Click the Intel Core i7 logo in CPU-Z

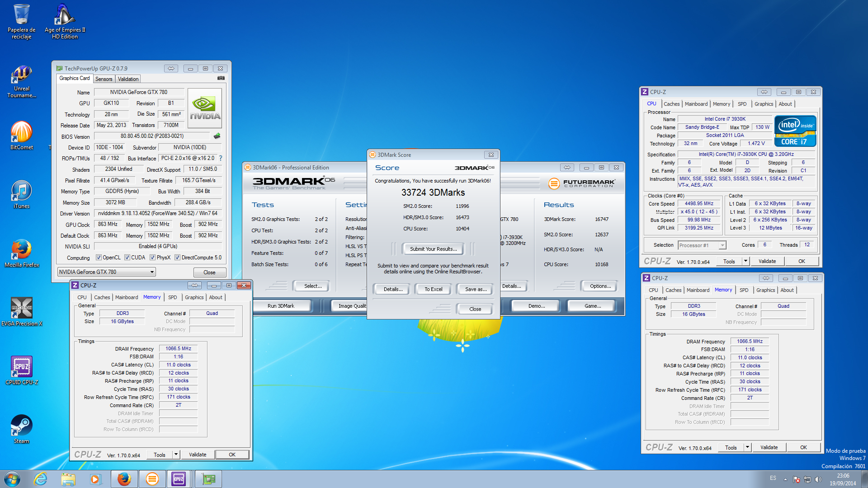click(795, 131)
